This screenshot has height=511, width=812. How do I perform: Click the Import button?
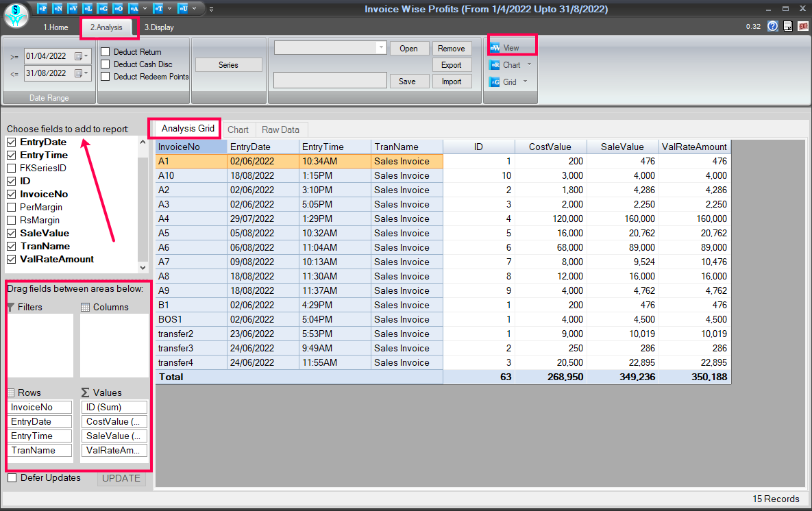452,82
